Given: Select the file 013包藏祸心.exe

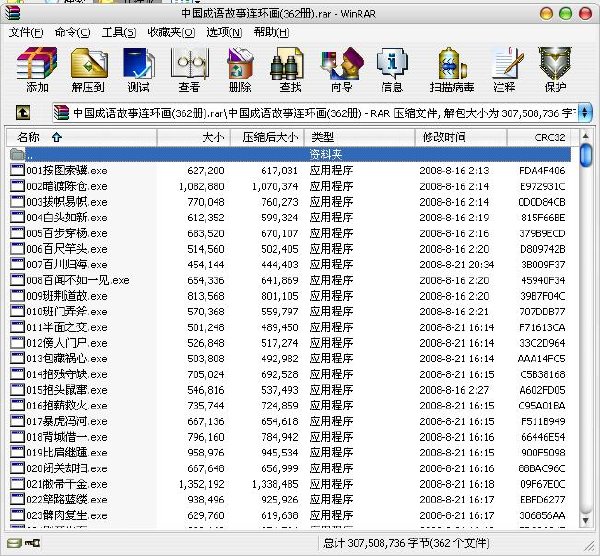Looking at the screenshot, I should click(x=67, y=359).
